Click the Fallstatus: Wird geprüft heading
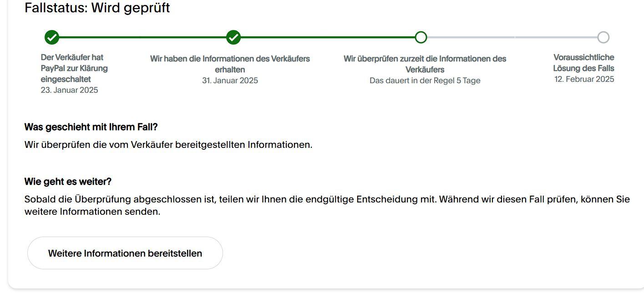This screenshot has width=644, height=293. (97, 8)
